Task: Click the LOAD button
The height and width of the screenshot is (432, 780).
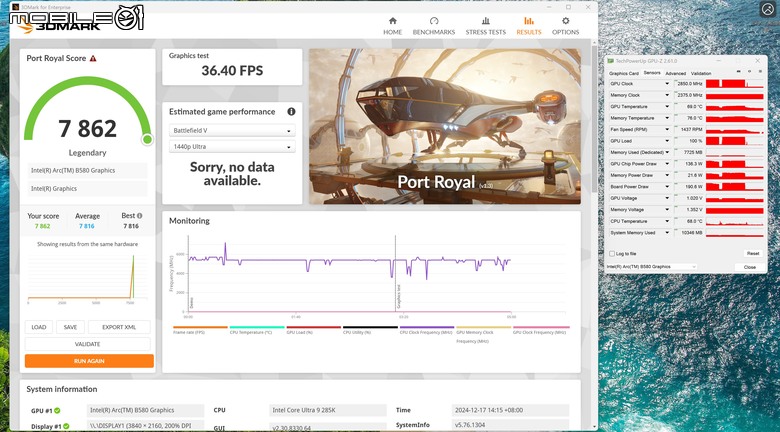Action: point(39,327)
